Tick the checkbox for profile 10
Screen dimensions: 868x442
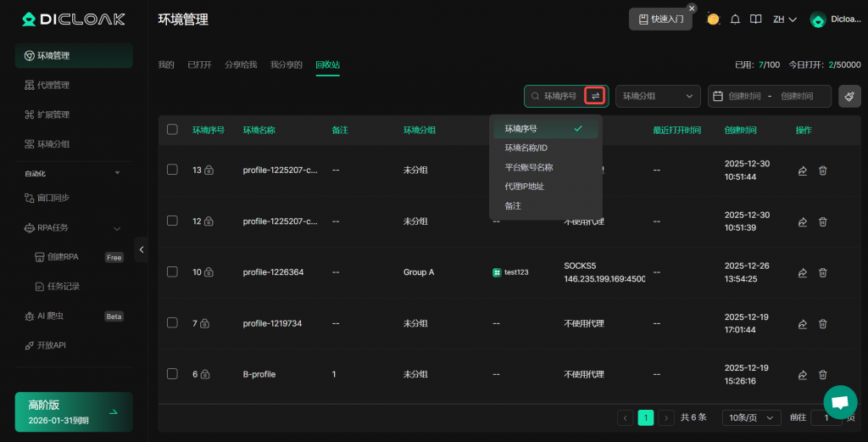point(173,272)
